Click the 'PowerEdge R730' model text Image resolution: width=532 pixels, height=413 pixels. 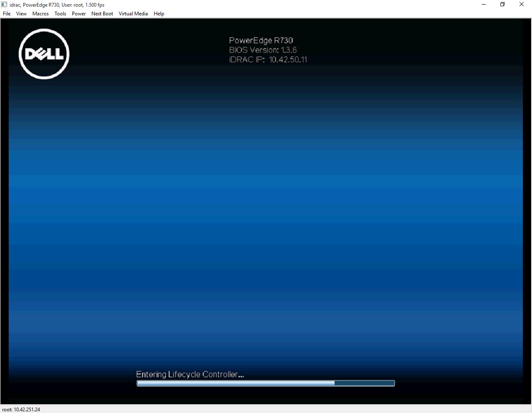(261, 40)
